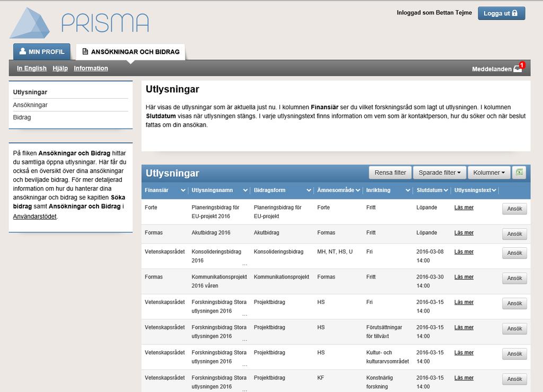Screen dimensions: 543x392
Task: Select Ansökningar och bidrag tab
Action: click(130, 51)
